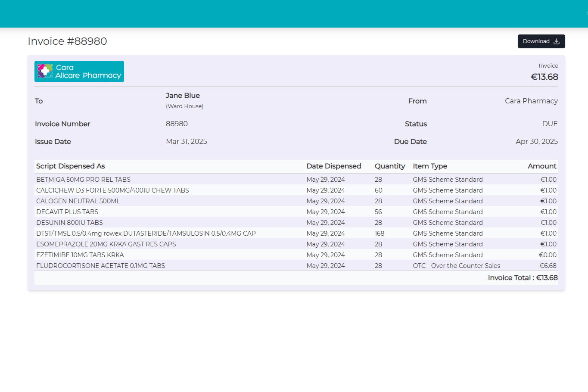Click the OTC - Over the Counter Sales label
The width and height of the screenshot is (588, 392).
[x=456, y=265]
